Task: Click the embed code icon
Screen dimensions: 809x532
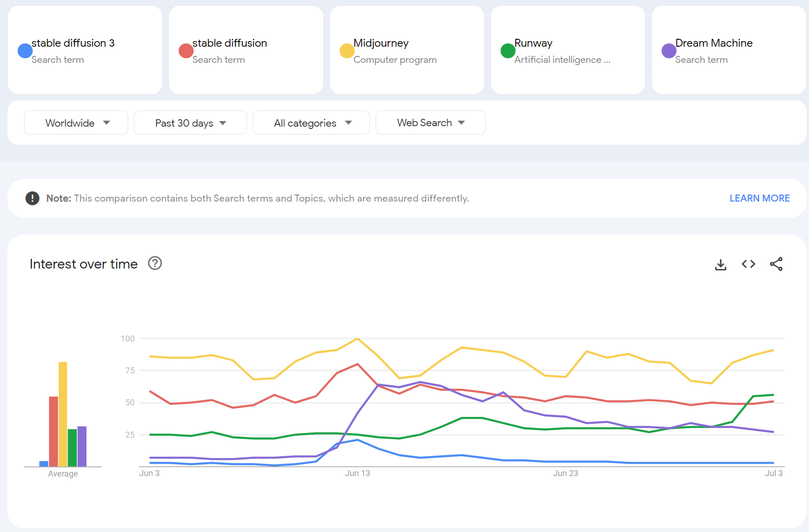Action: [748, 264]
